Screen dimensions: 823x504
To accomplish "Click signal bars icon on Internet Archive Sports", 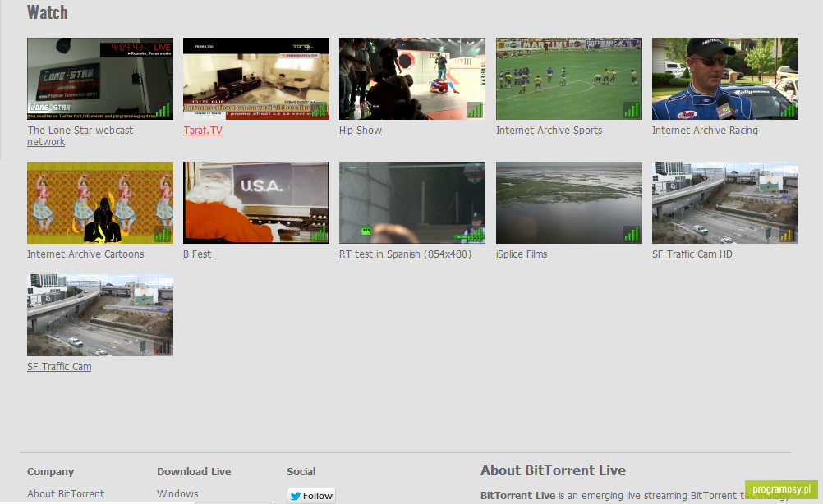I will point(632,110).
